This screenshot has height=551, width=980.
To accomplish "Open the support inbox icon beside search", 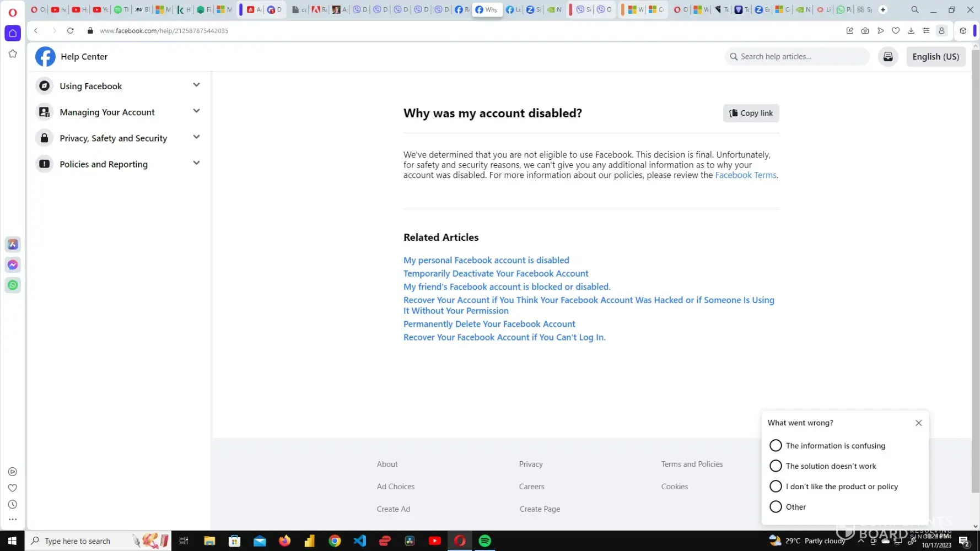I will 888,57.
